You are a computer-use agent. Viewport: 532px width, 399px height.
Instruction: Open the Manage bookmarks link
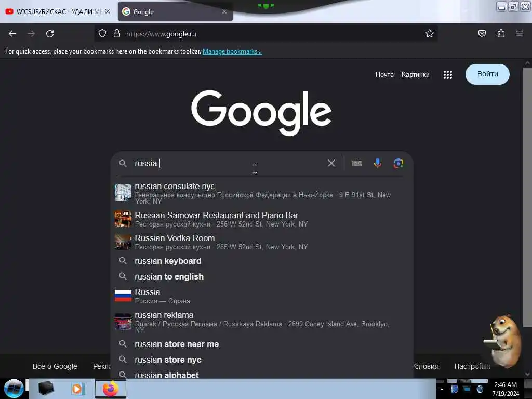point(232,51)
